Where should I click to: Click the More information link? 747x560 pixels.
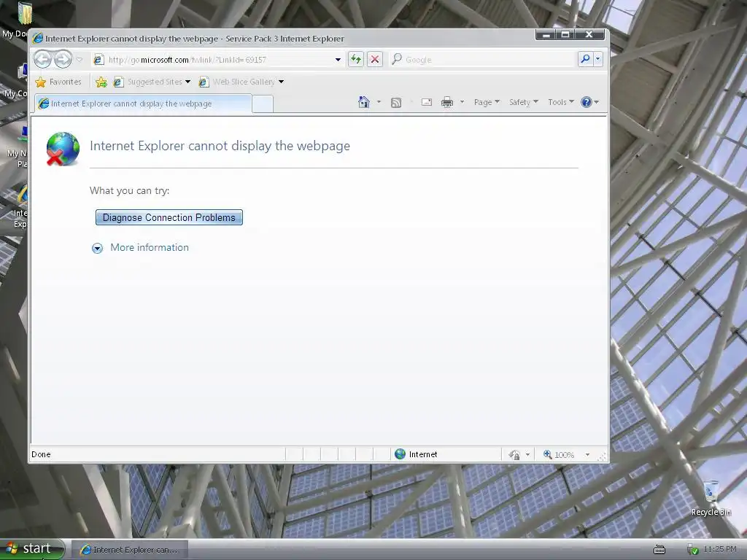(x=150, y=248)
